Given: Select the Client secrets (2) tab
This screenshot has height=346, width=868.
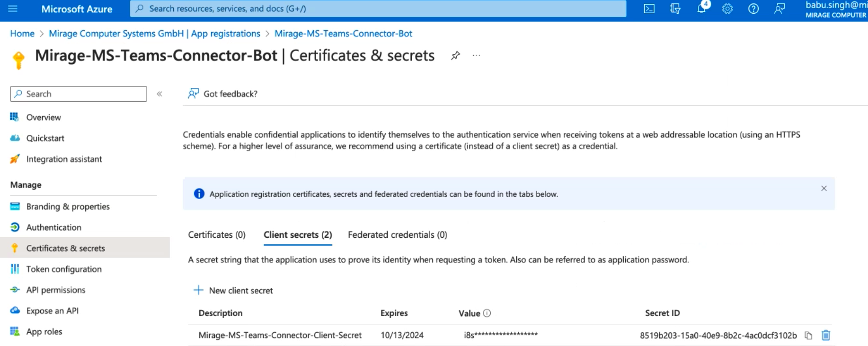Looking at the screenshot, I should [x=298, y=235].
